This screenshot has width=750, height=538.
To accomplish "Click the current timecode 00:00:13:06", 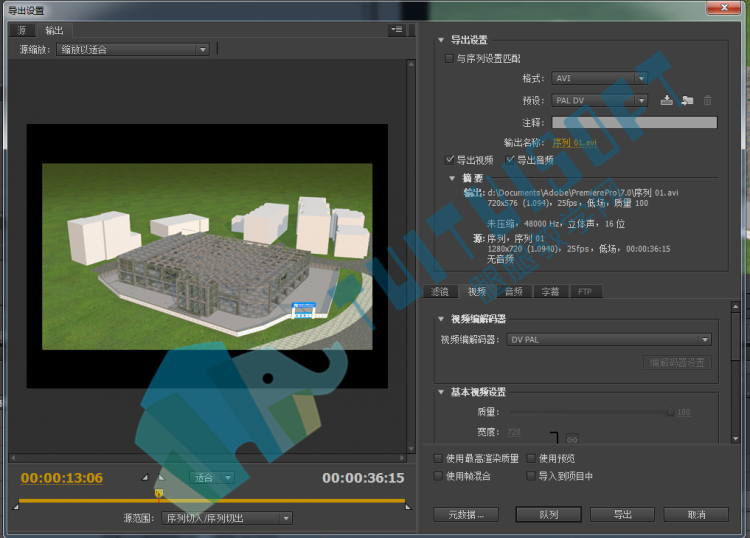I will click(62, 478).
